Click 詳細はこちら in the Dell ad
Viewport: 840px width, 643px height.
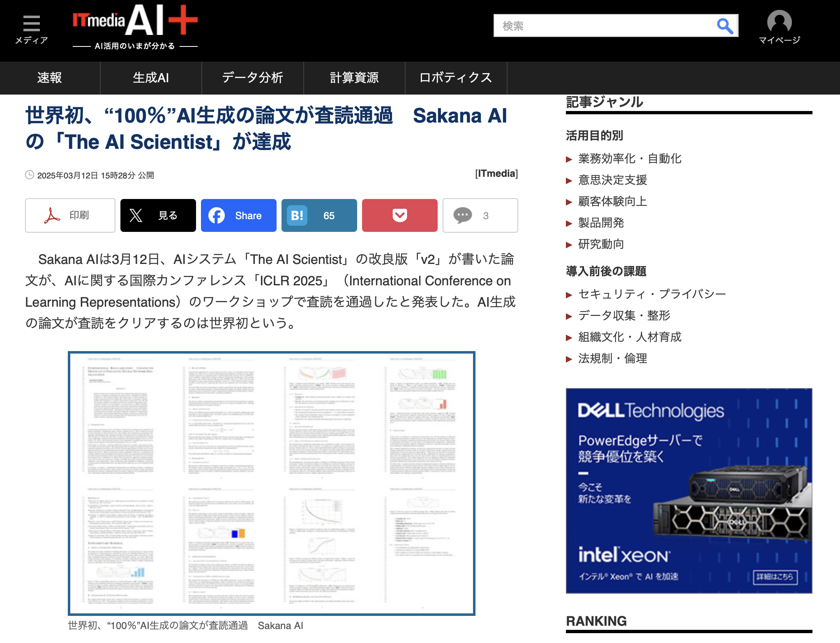coord(775,577)
